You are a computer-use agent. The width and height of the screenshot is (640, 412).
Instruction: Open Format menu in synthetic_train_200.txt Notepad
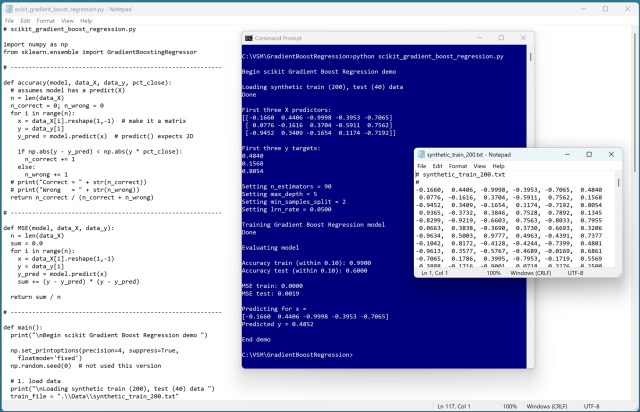457,167
